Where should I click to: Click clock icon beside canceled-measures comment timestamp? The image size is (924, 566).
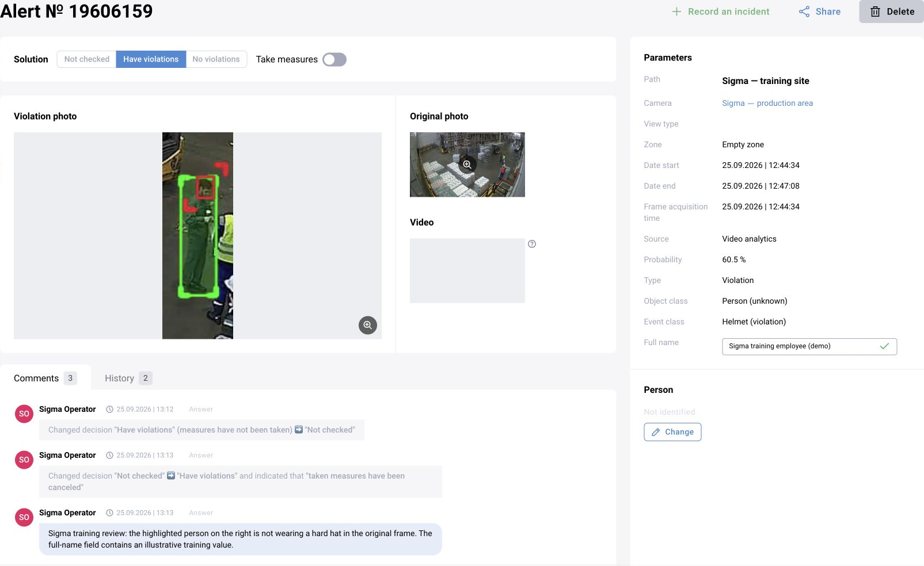pos(109,456)
